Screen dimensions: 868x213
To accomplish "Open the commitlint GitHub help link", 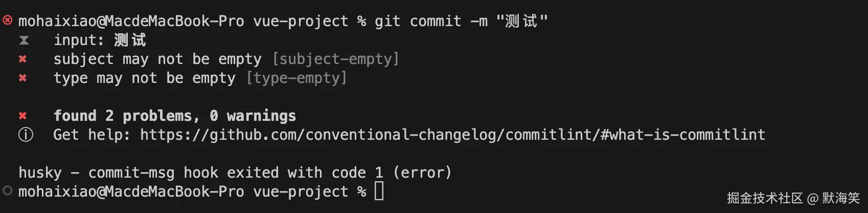I will [452, 135].
